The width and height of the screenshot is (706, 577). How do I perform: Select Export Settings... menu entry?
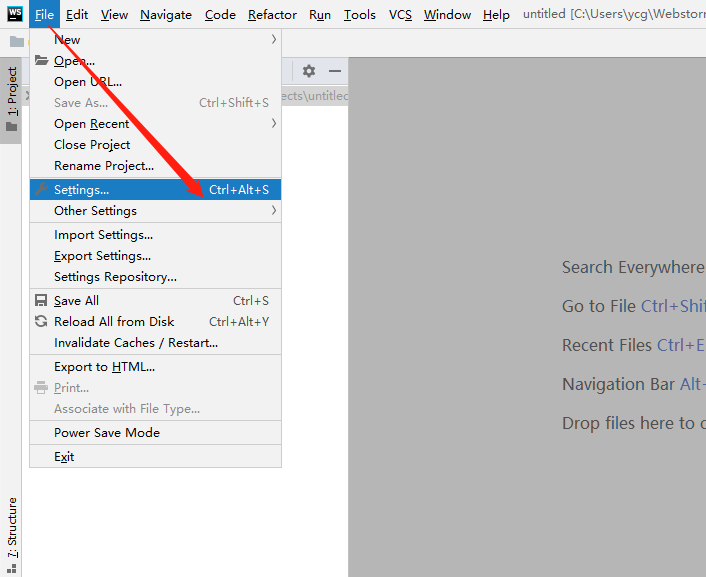point(155,255)
